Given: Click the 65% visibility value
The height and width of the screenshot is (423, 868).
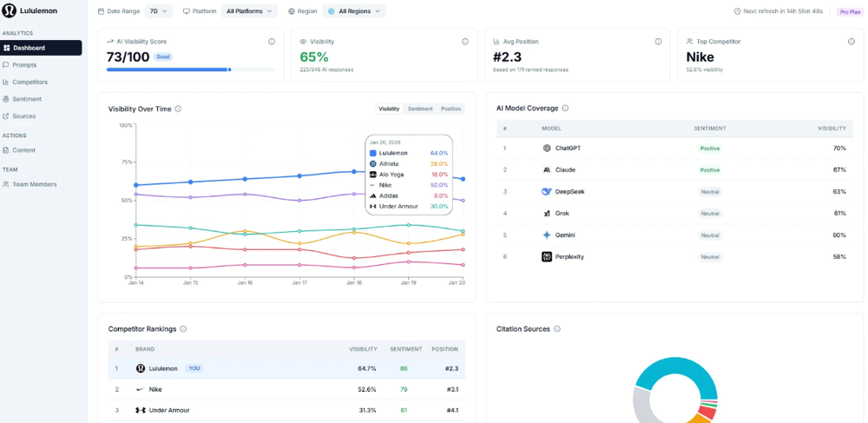Looking at the screenshot, I should tap(314, 57).
